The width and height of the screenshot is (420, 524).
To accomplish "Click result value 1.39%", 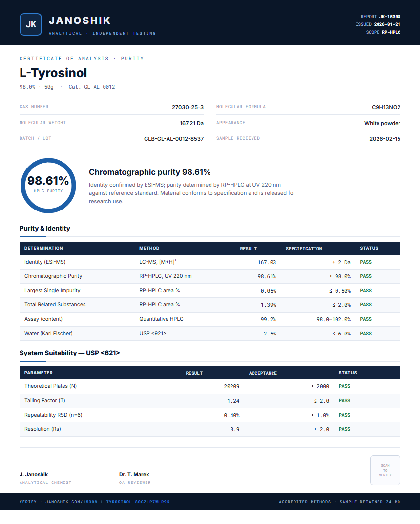I will pyautogui.click(x=268, y=305).
